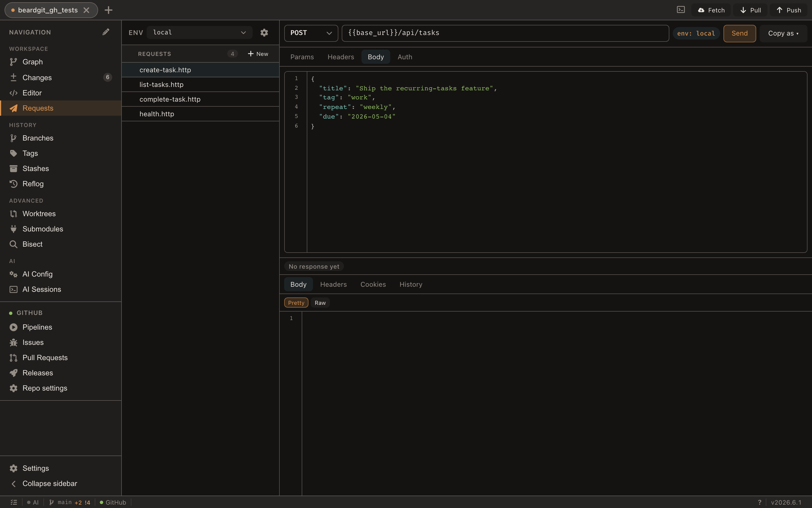The width and height of the screenshot is (812, 508).
Task: Open the ENV local dropdown
Action: (x=199, y=32)
